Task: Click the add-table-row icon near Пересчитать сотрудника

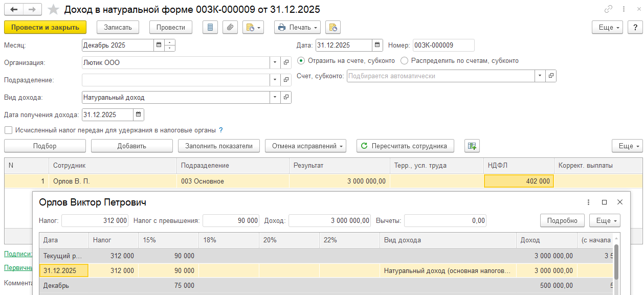Action: point(472,146)
